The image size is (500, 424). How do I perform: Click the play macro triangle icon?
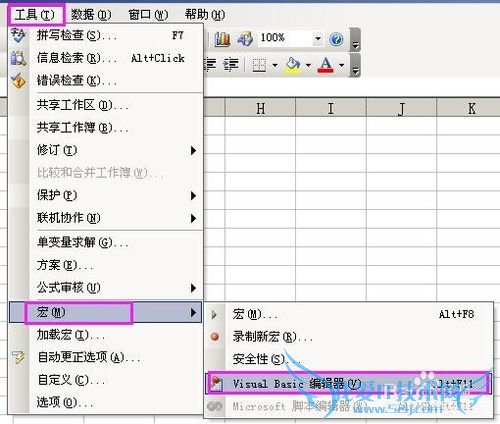[214, 314]
